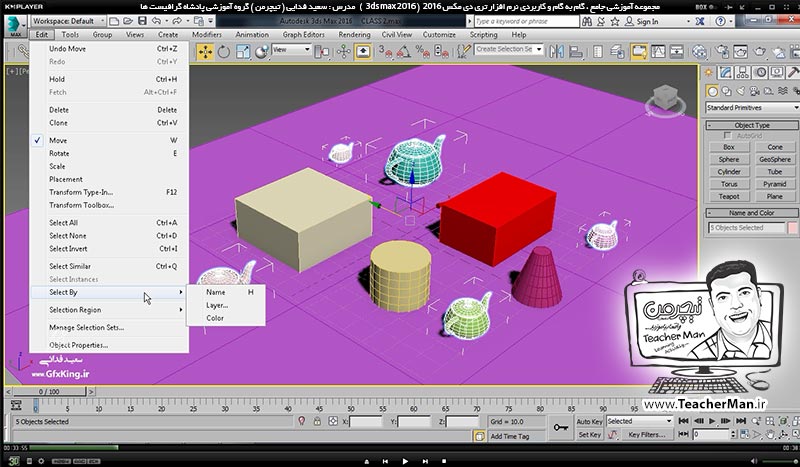Click the Key Filters... button

click(646, 435)
